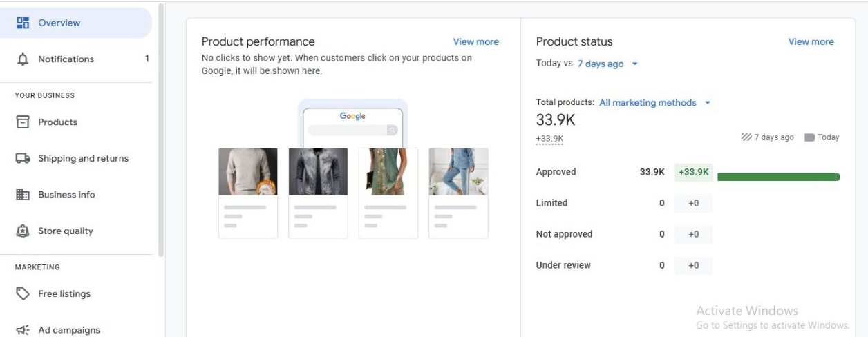Click the blue jeans outfit thumbnail

pos(458,172)
